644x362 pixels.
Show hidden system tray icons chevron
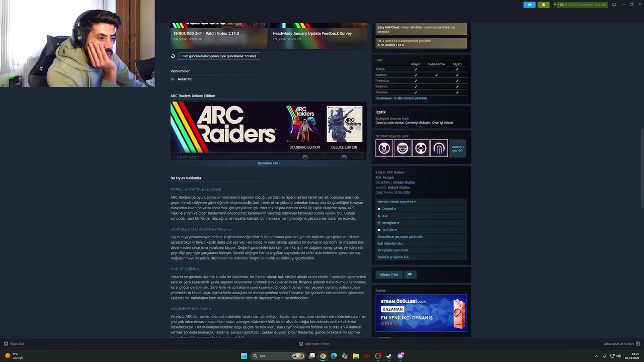(x=596, y=356)
